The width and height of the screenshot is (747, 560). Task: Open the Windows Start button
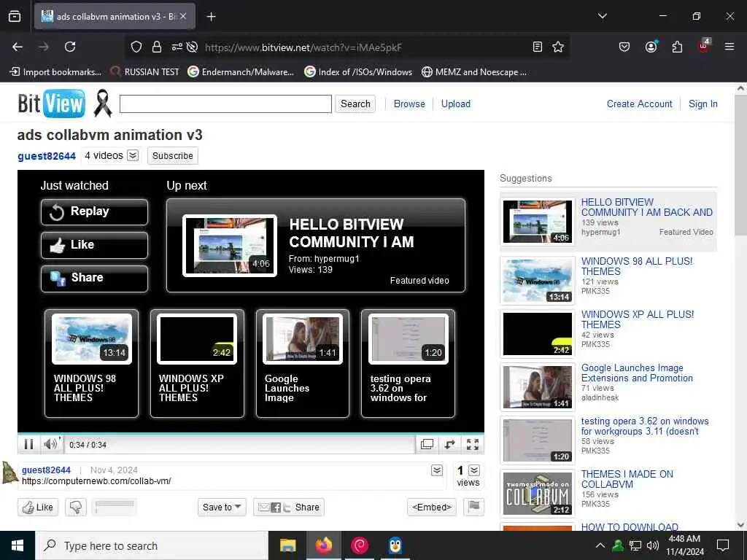(x=18, y=545)
